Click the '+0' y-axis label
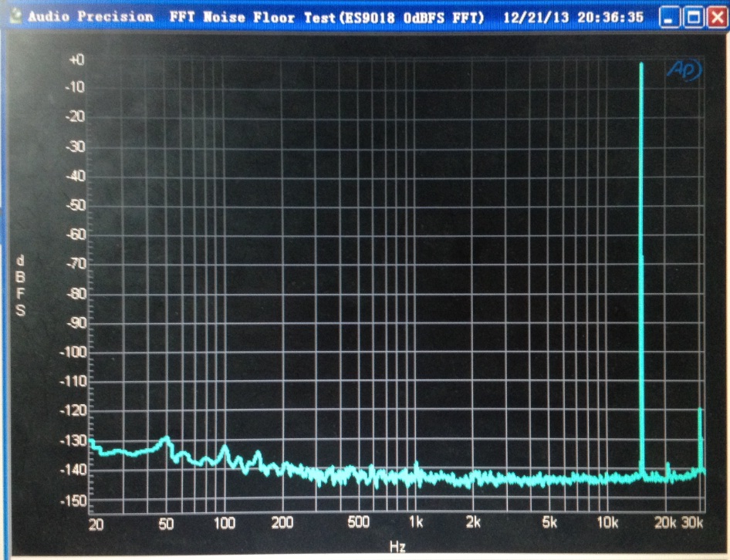This screenshot has width=730, height=560. pyautogui.click(x=76, y=60)
